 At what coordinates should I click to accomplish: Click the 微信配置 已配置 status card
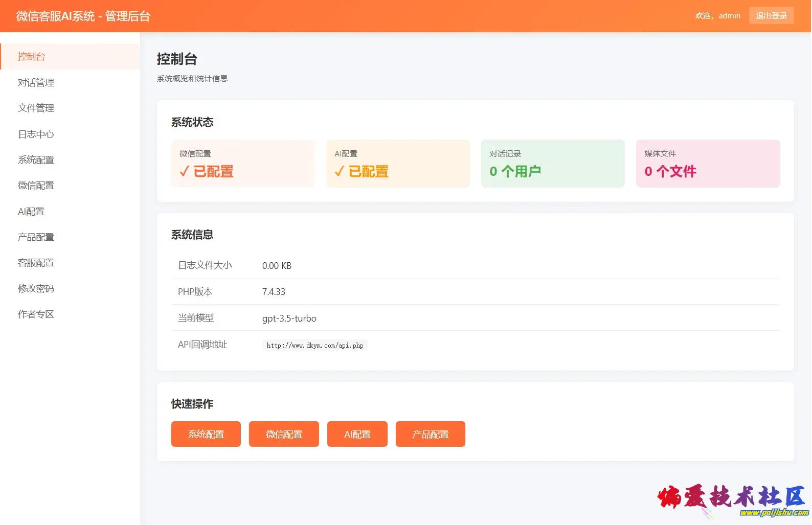(x=243, y=164)
